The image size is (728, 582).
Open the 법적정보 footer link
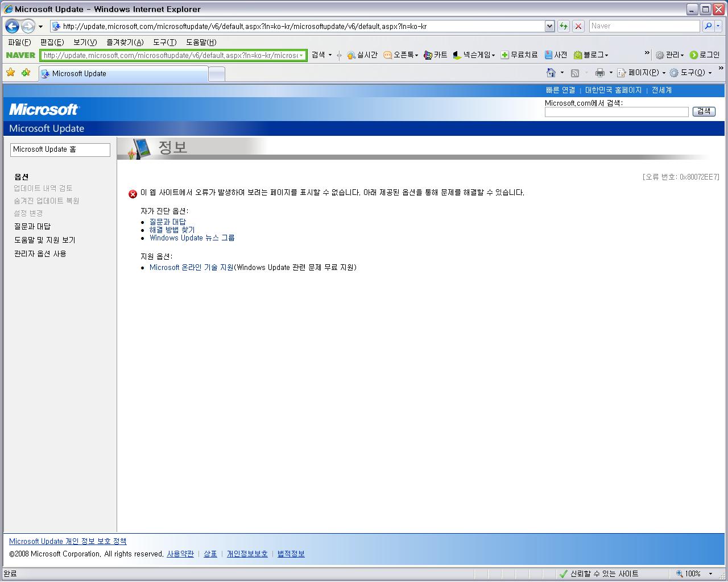(x=291, y=554)
